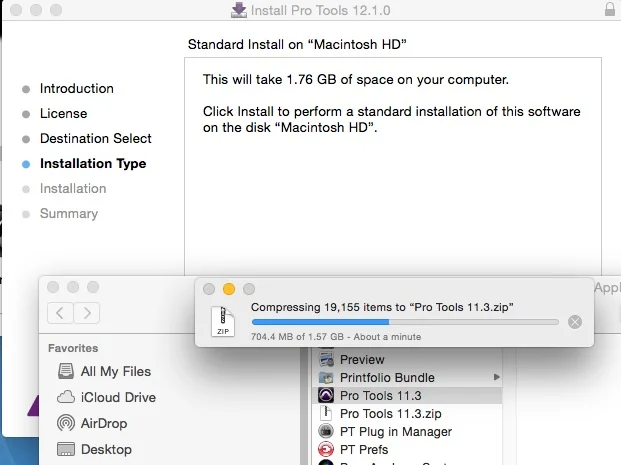The height and width of the screenshot is (465, 621).
Task: Cancel the compression with the X button
Action: (575, 322)
